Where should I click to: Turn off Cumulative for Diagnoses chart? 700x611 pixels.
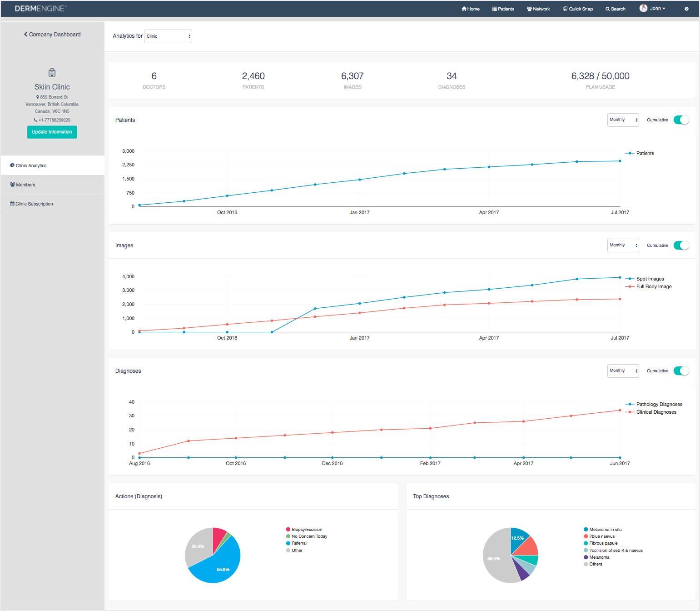click(681, 371)
